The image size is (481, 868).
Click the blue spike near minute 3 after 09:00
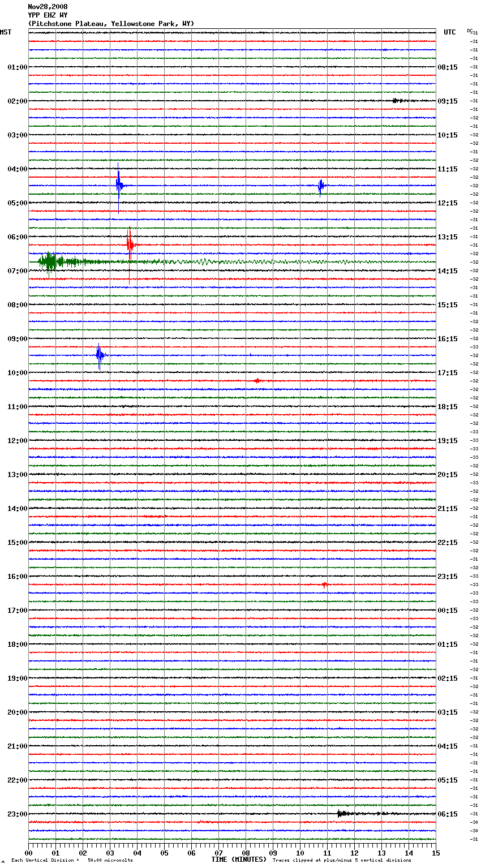point(100,356)
